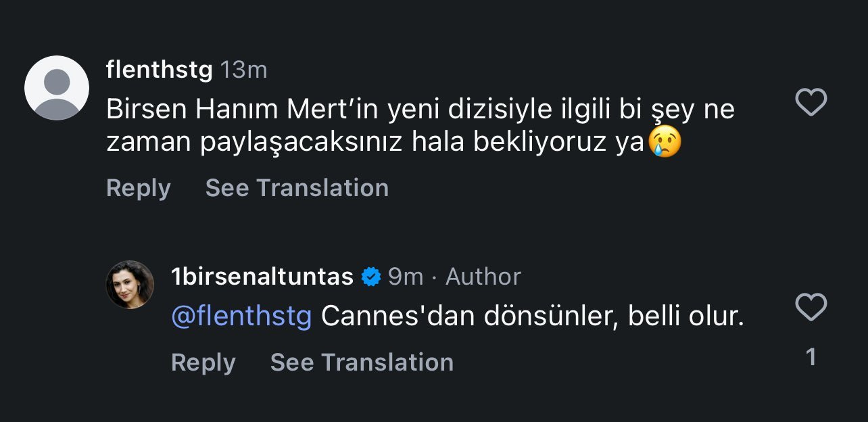This screenshot has width=868, height=422.
Task: Open flenthstg's default gray profile avatar
Action: pos(57,88)
